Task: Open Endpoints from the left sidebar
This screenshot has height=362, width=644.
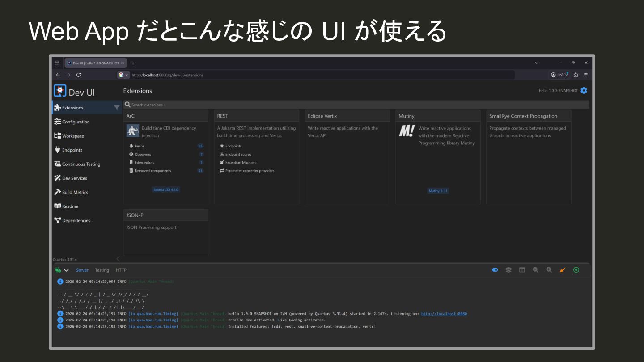Action: (72, 150)
